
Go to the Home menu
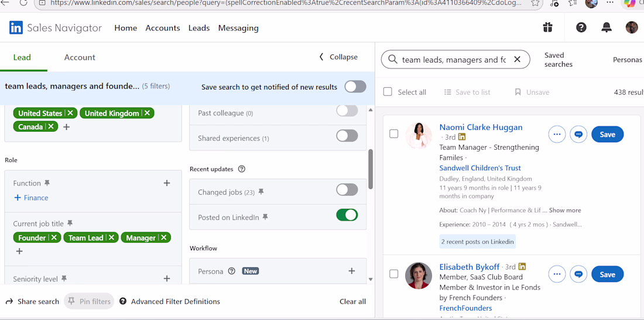126,28
